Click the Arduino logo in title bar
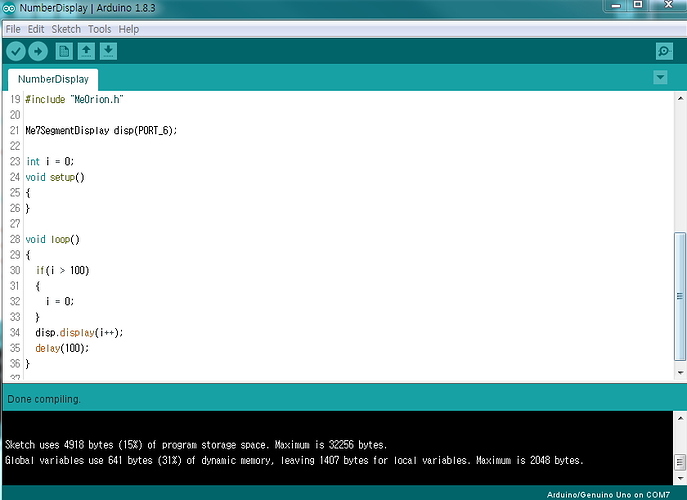Image resolution: width=687 pixels, height=500 pixels. [9, 8]
